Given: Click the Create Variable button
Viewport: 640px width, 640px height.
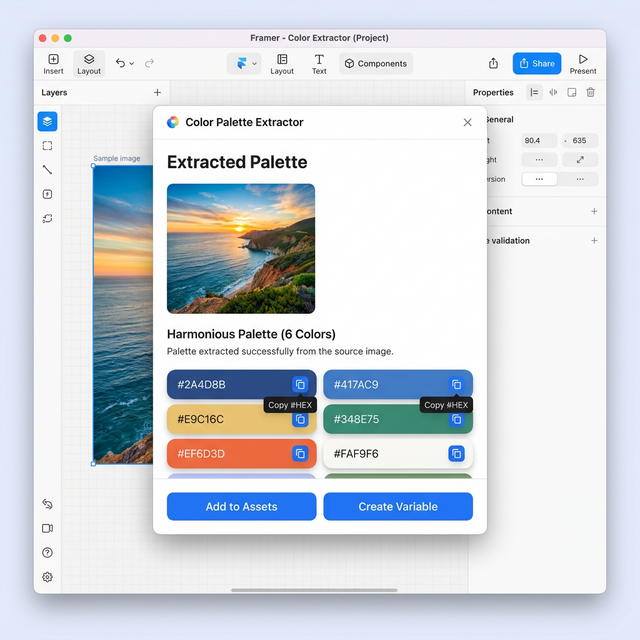Looking at the screenshot, I should tap(398, 507).
